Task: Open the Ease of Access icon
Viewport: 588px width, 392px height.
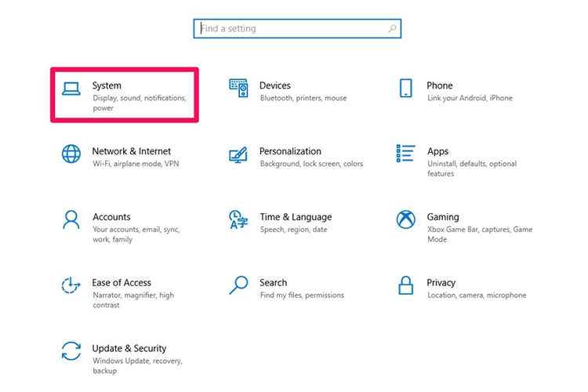Action: pyautogui.click(x=71, y=285)
